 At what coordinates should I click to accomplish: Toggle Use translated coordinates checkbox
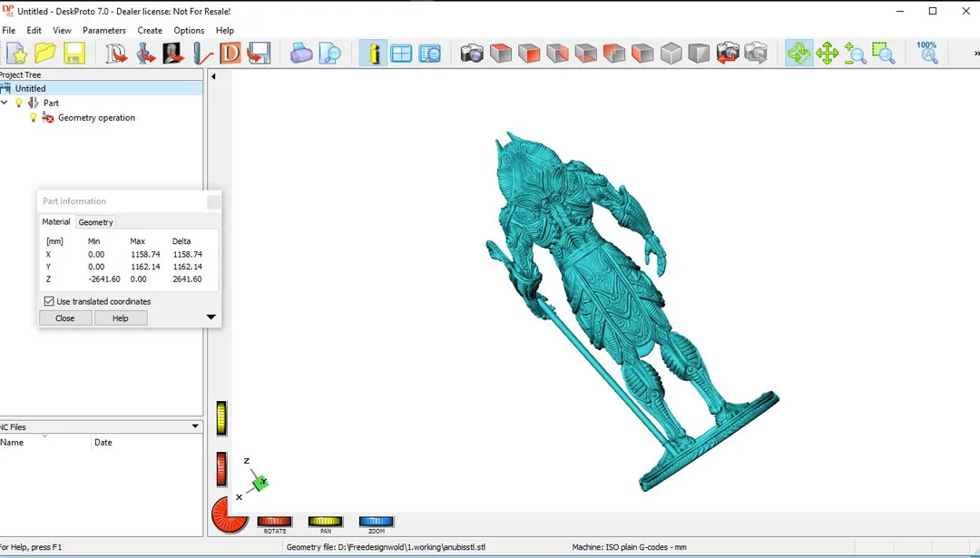tap(49, 301)
